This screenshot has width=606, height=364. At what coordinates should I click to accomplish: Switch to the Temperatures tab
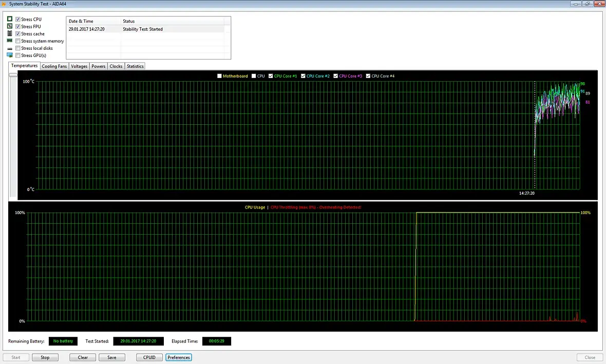pos(24,66)
